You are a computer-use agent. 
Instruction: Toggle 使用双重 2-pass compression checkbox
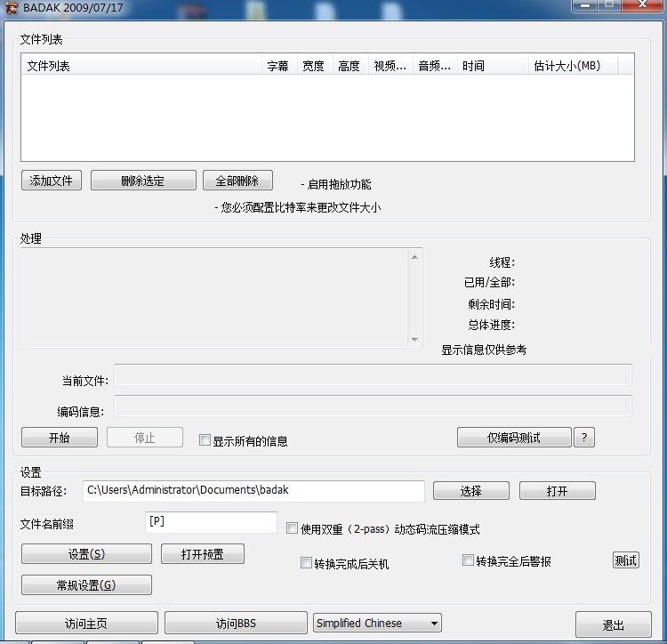292,528
